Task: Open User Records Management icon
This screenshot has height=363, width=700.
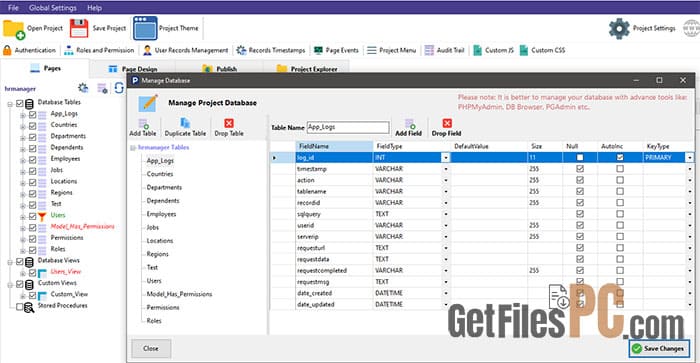Action: [x=147, y=50]
